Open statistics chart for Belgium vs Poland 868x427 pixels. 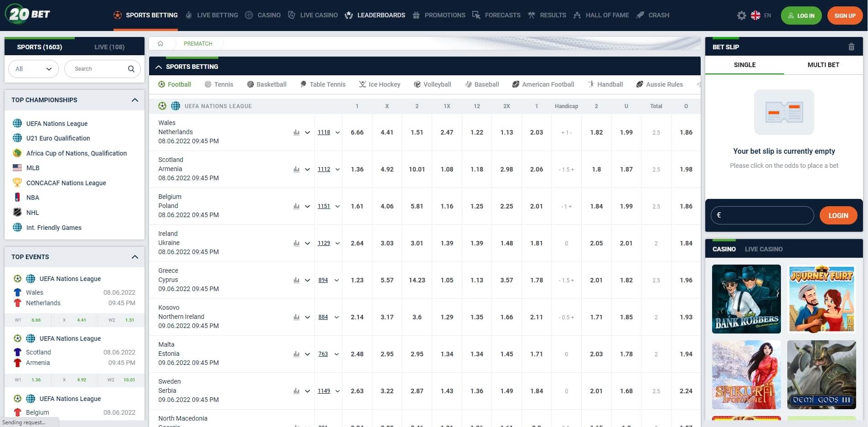click(297, 206)
